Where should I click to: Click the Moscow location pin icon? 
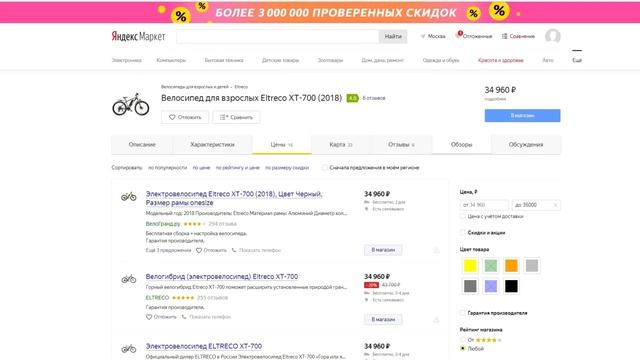(423, 36)
